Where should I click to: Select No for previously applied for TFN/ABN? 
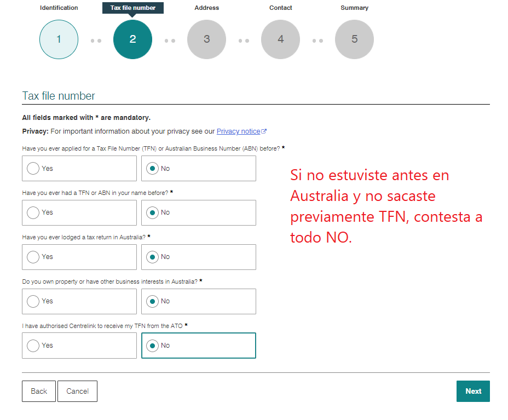(x=152, y=168)
